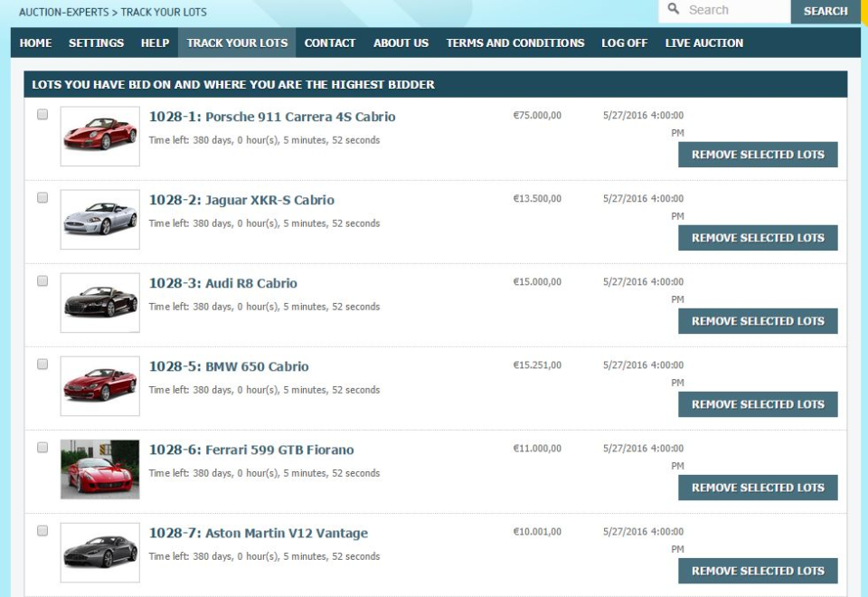
Task: Tick the BMW 650 Cabrio checkbox
Action: coord(42,364)
